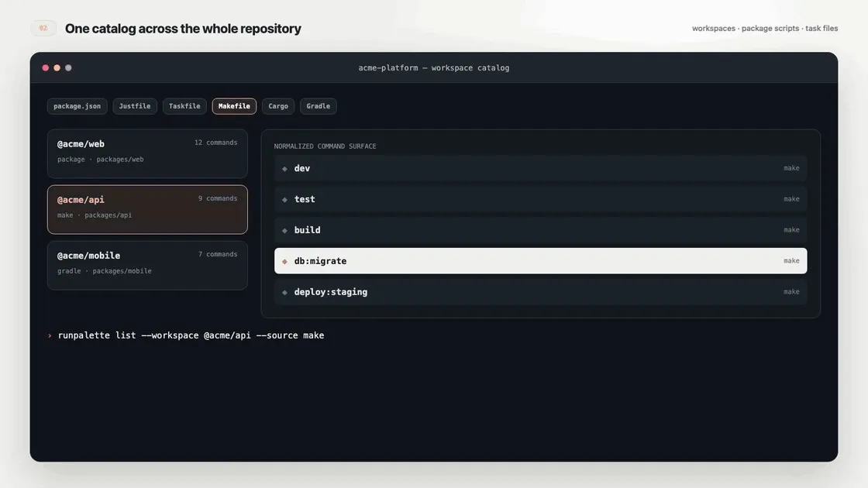The height and width of the screenshot is (488, 868).
Task: Click the make label on the db:migrate row
Action: click(791, 260)
